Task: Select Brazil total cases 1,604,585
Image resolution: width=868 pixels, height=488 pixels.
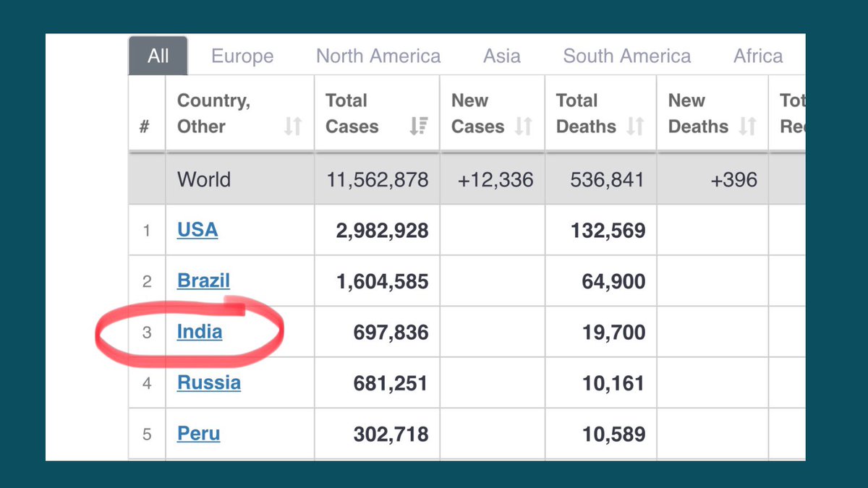Action: [x=382, y=281]
